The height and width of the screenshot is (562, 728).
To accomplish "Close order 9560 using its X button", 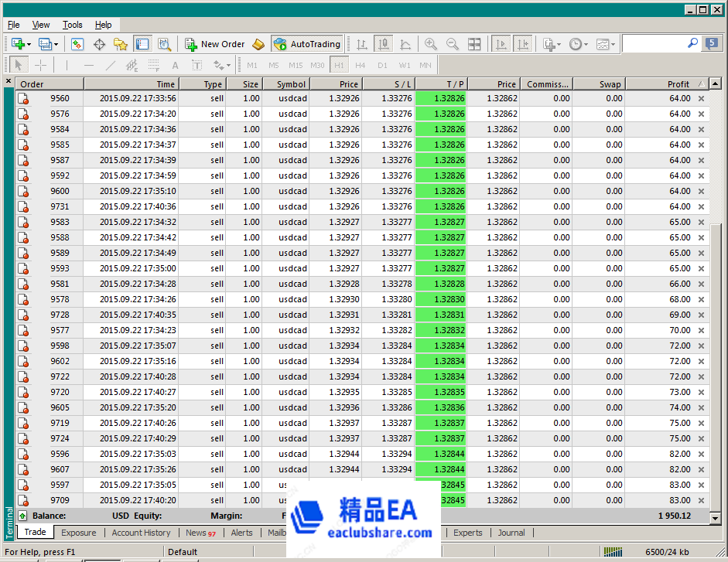I will [702, 98].
